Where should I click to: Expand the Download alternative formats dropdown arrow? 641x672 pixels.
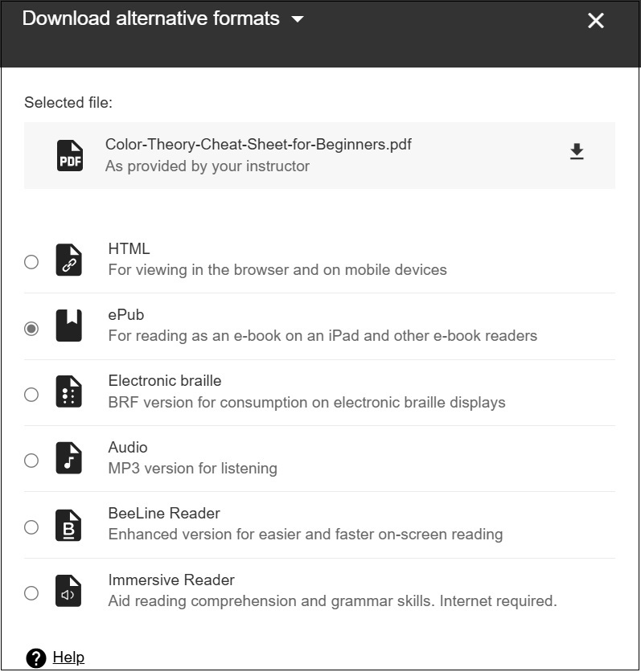(298, 19)
